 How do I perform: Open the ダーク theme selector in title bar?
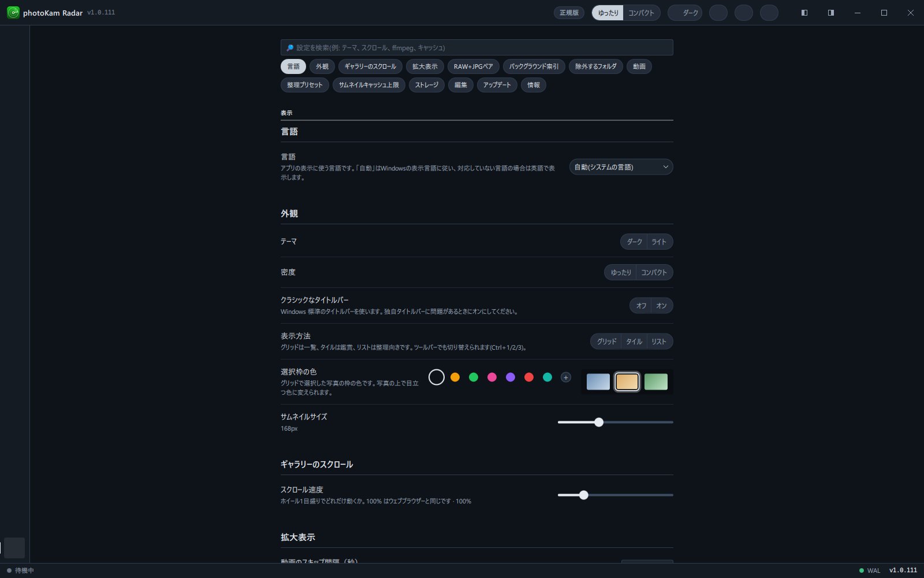pos(685,13)
